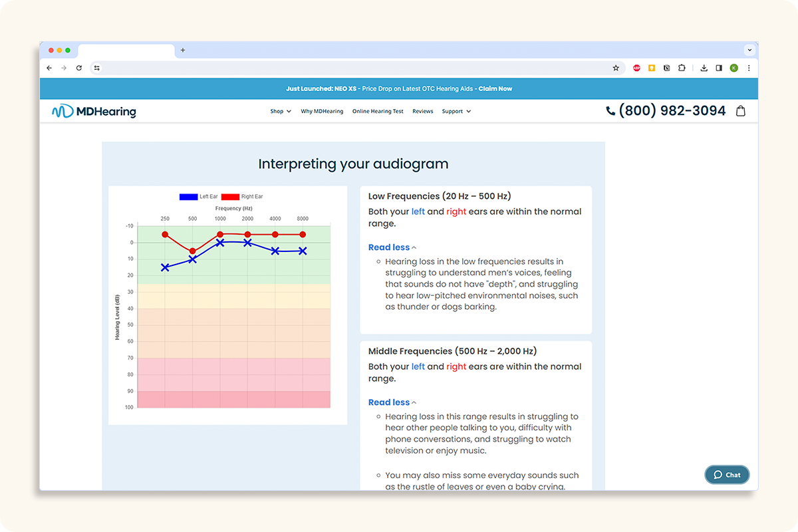Show browser downloads
798x532 pixels.
[704, 68]
